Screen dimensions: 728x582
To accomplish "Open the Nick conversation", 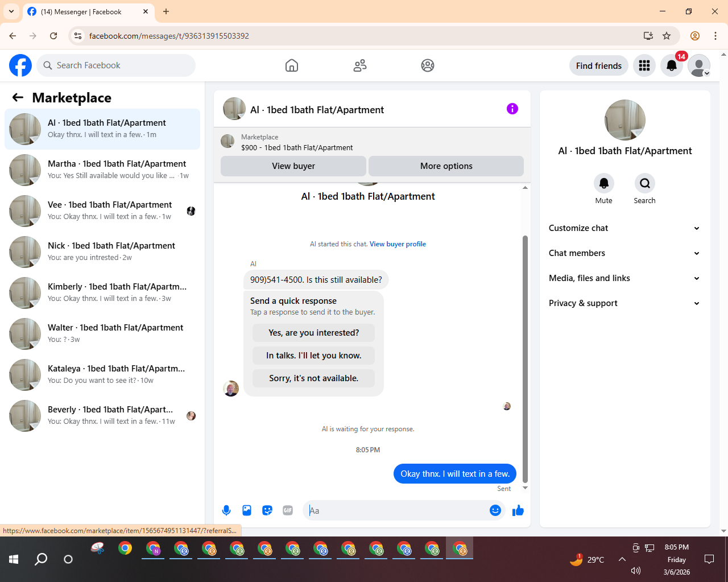I will [102, 252].
